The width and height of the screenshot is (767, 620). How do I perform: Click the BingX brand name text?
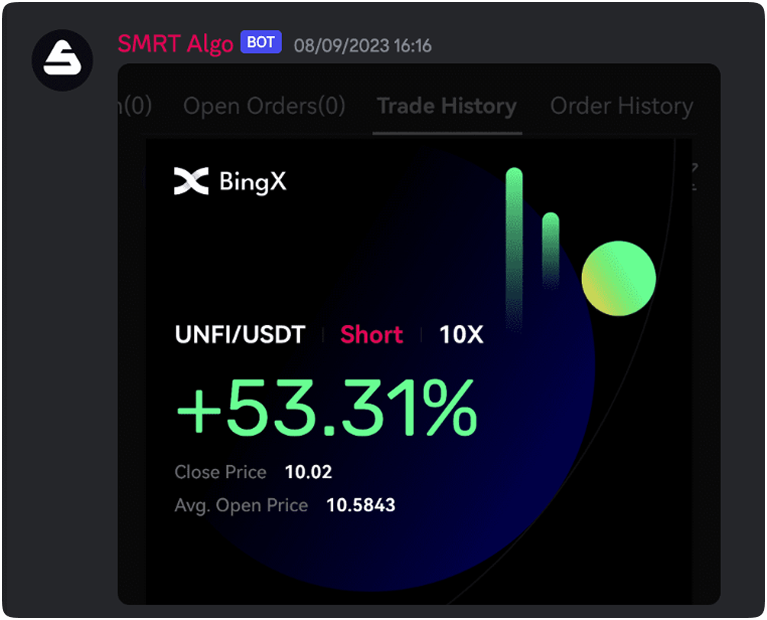[x=252, y=182]
